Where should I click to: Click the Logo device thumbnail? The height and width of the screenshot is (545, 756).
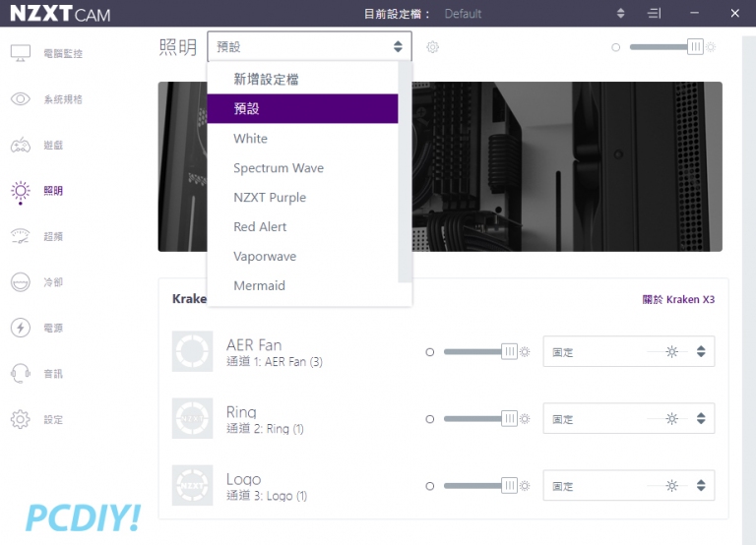click(192, 485)
